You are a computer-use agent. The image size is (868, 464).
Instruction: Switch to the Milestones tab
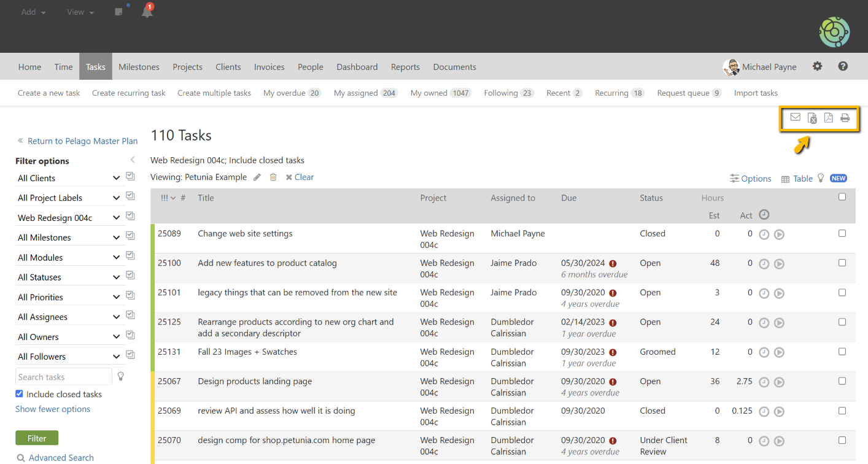[139, 66]
